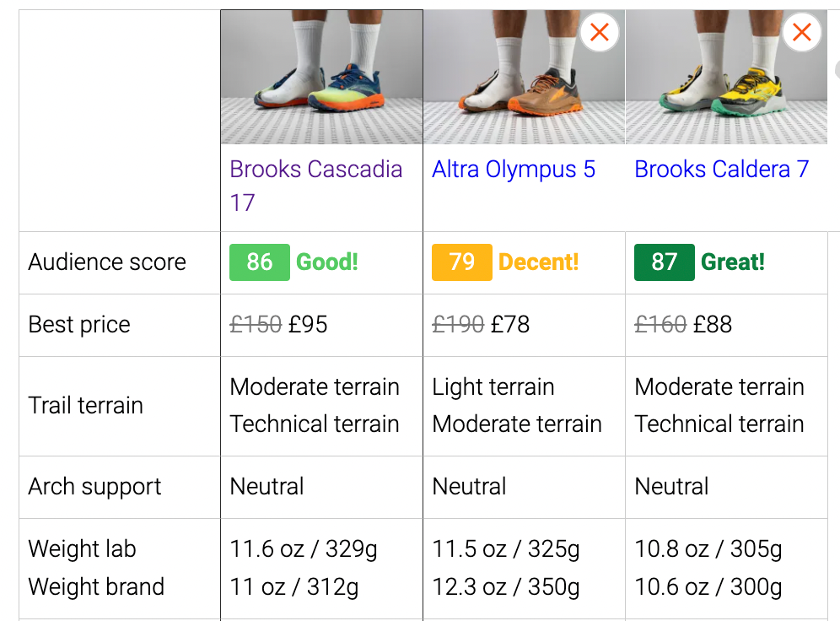Select the £78 best price for Olympus
840x621 pixels.
pos(510,325)
